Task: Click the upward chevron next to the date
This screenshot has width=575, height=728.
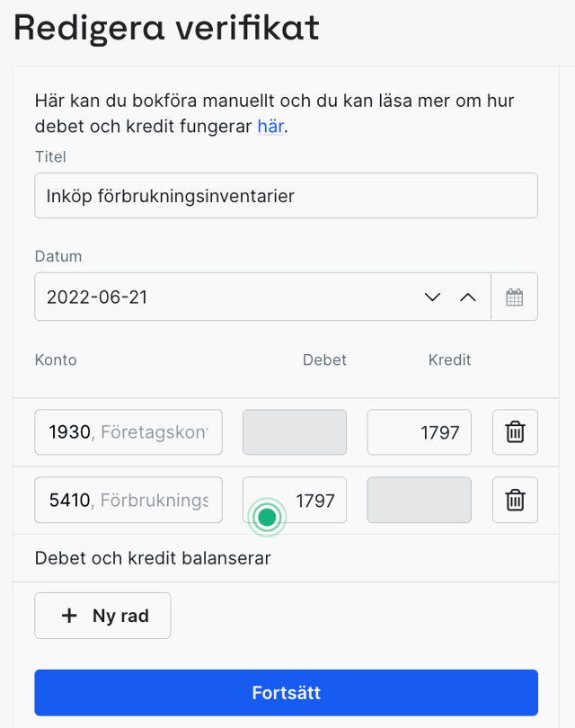Action: [x=467, y=297]
